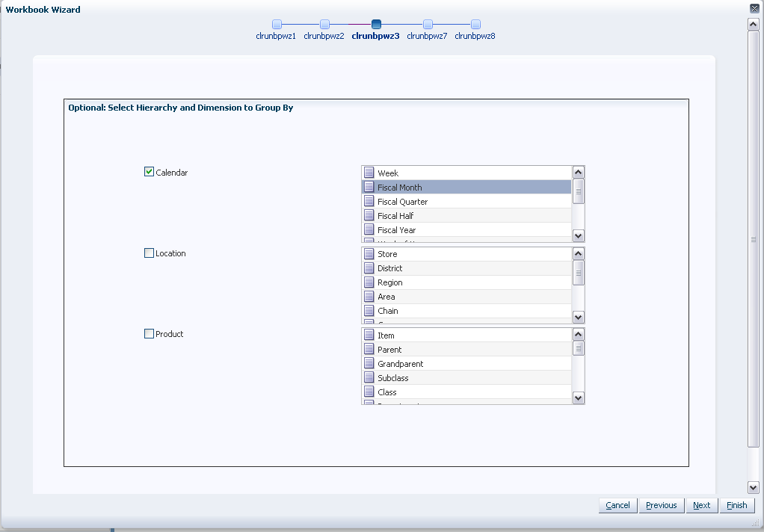This screenshot has width=764, height=532.
Task: Click Location list scroll down arrow
Action: point(578,317)
